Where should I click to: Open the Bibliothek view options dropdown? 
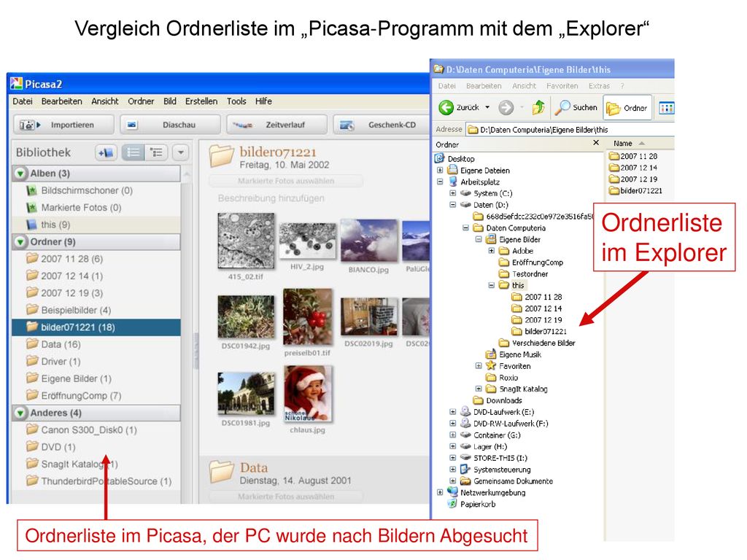click(181, 152)
